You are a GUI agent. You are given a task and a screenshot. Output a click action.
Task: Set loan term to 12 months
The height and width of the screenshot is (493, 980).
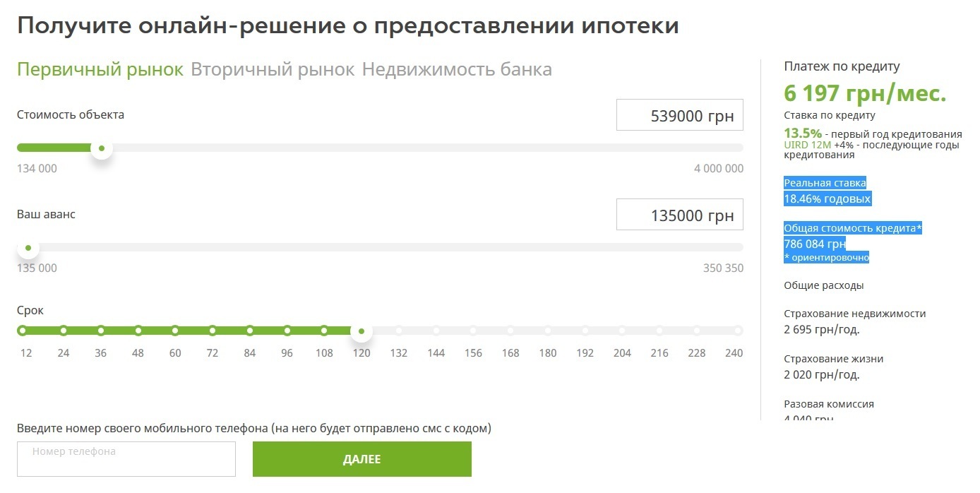coord(22,331)
